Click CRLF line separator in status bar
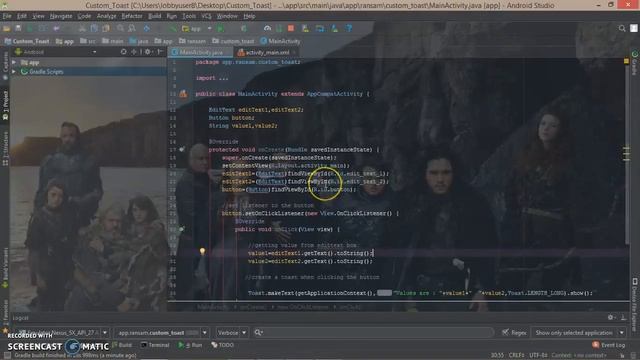The image size is (640, 360). (x=516, y=356)
